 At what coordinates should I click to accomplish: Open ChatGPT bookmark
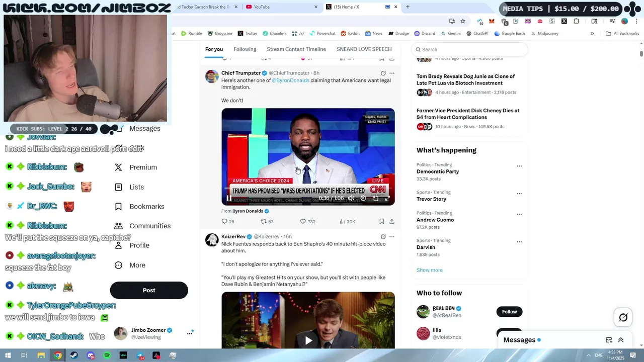pos(477,34)
